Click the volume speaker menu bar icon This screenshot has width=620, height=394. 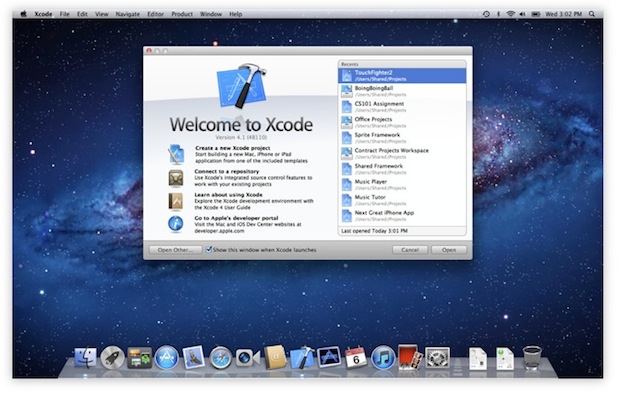pyautogui.click(x=523, y=14)
